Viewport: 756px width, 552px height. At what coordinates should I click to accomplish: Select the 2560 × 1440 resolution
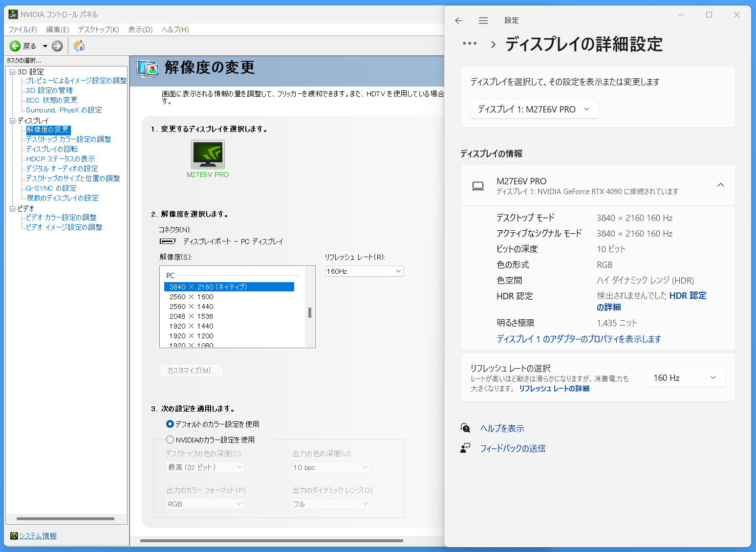coord(192,307)
